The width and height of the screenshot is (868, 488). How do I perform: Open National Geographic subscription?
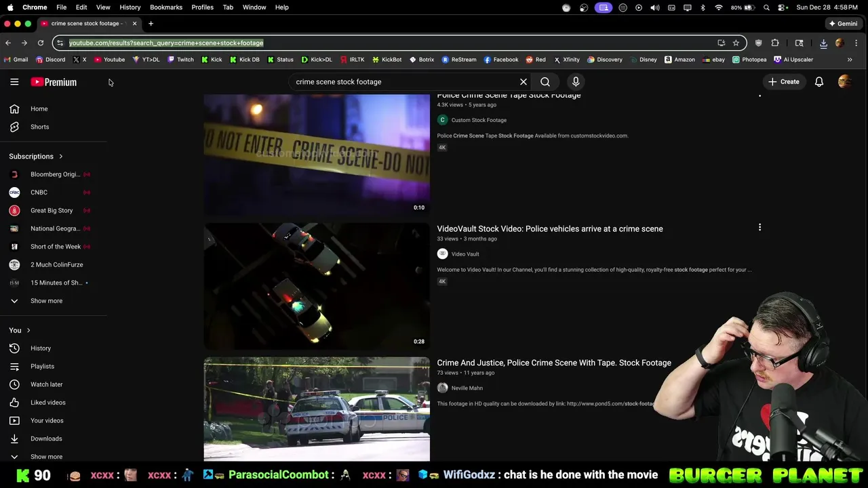pos(54,228)
